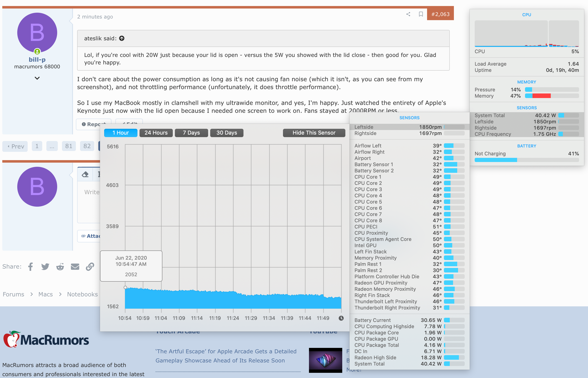Select the Radeon GPU Proximity sensor row

[x=409, y=283]
